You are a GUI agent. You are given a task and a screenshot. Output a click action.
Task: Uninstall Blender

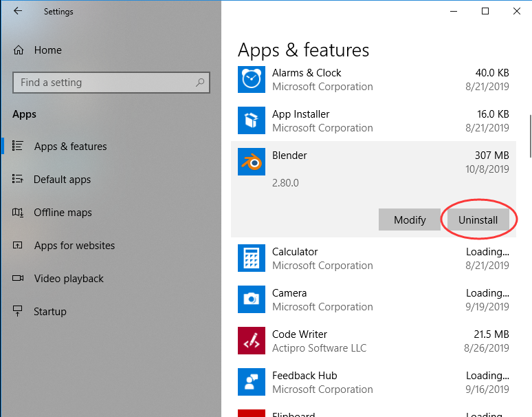pos(478,220)
